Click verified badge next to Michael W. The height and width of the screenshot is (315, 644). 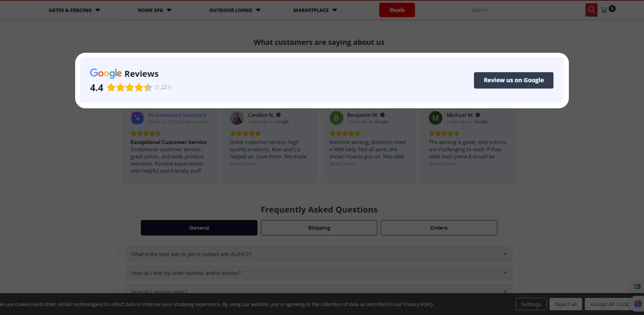[478, 115]
